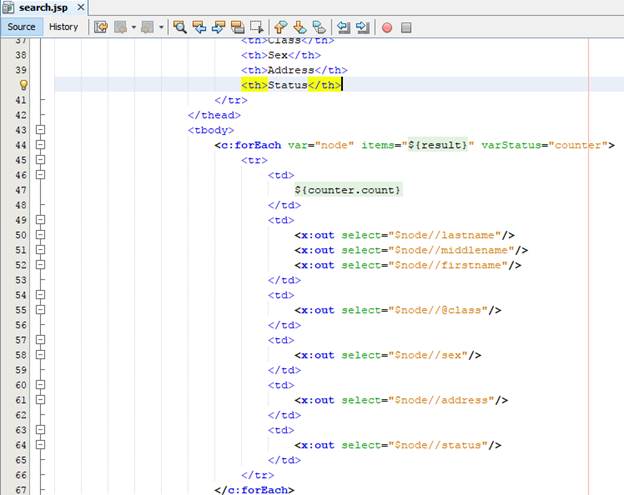Image resolution: width=624 pixels, height=495 pixels.
Task: Start macro recording with red circle
Action: 387,27
